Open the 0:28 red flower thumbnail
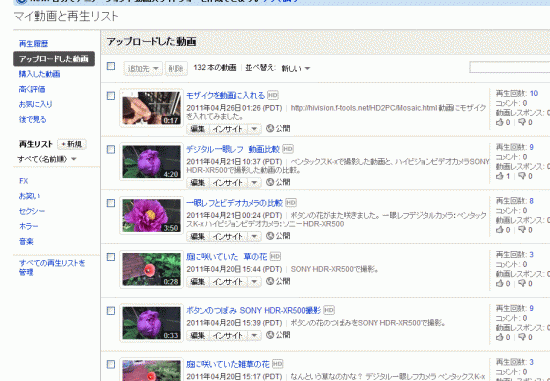 click(x=152, y=269)
